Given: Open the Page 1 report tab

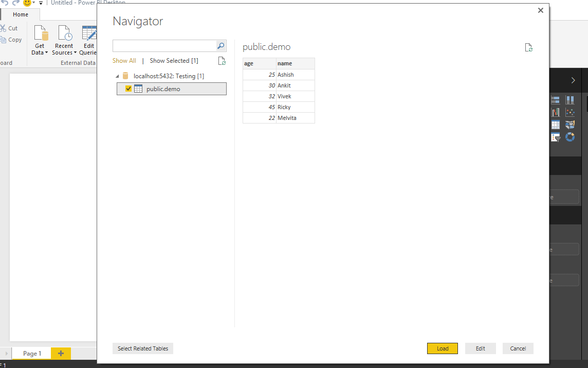Looking at the screenshot, I should point(32,354).
